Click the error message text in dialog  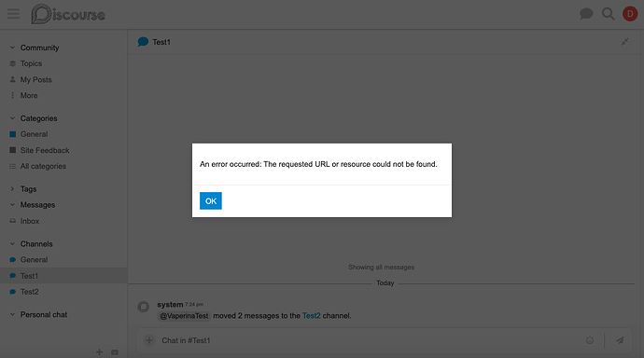point(318,164)
